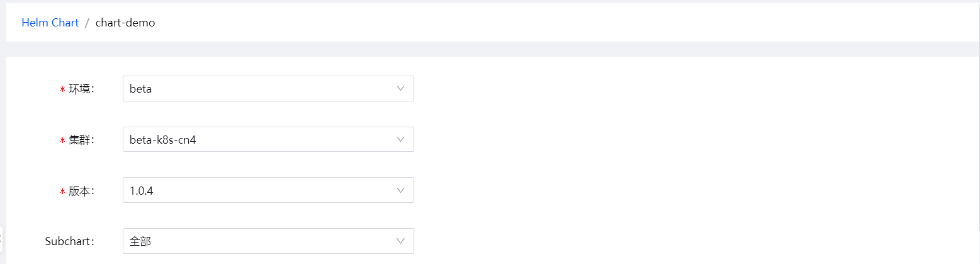Click the chevron arrow in the Subchart field
The height and width of the screenshot is (264, 980).
(400, 241)
